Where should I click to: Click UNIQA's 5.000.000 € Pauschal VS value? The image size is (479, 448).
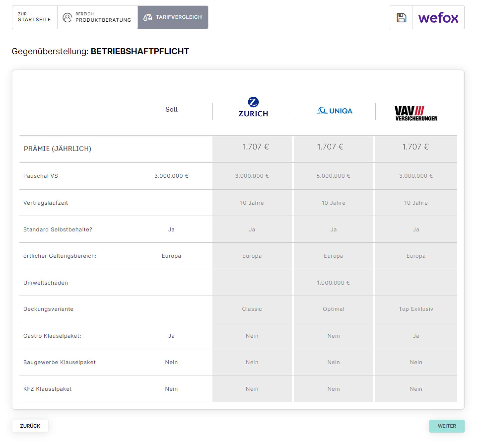[333, 176]
